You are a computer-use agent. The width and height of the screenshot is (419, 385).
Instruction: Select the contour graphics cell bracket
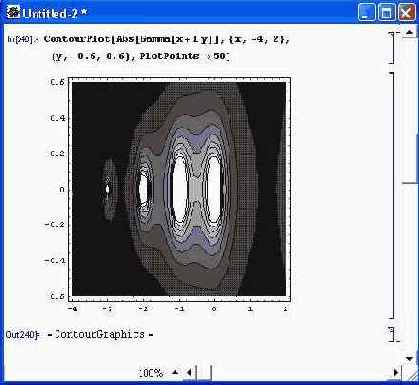tap(392, 195)
